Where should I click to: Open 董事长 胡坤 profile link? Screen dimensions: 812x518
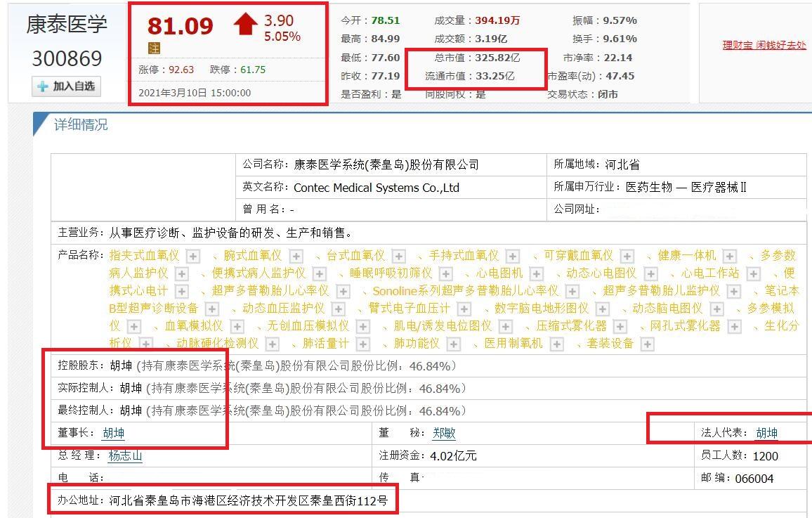pyautogui.click(x=113, y=433)
